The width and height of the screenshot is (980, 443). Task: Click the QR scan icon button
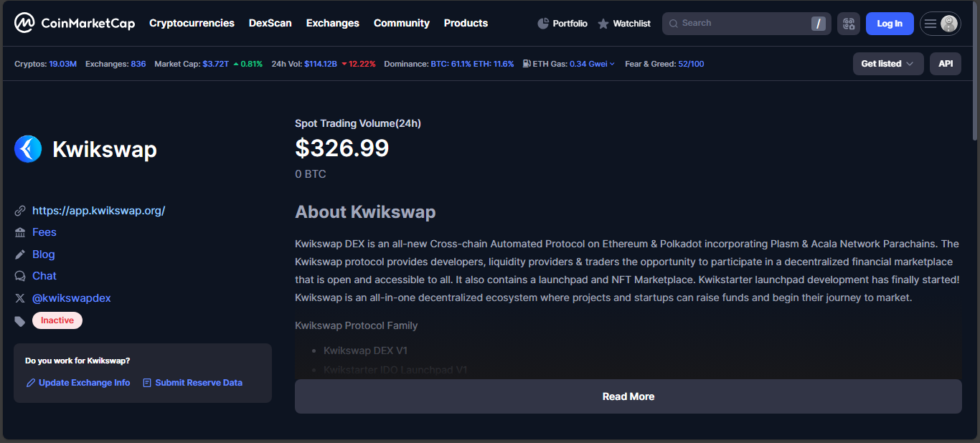pyautogui.click(x=849, y=24)
